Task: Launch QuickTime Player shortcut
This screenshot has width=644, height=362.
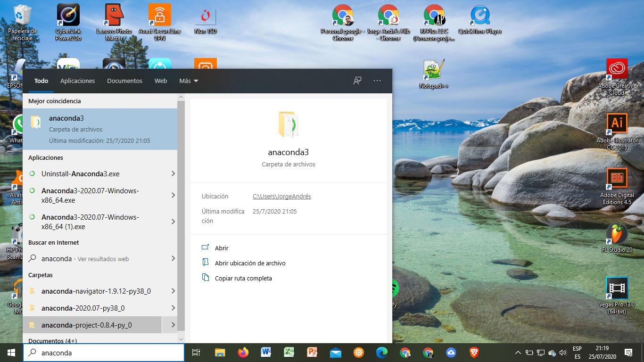Action: click(480, 20)
